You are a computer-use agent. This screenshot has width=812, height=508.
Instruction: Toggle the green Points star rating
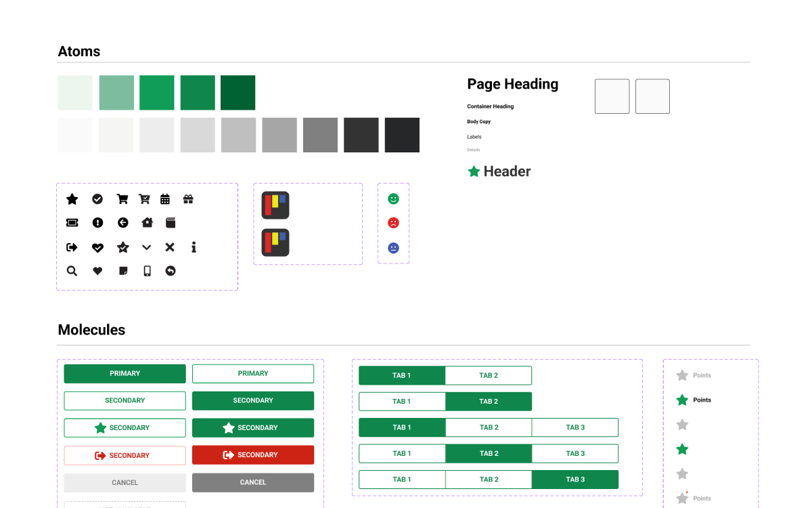tap(682, 400)
